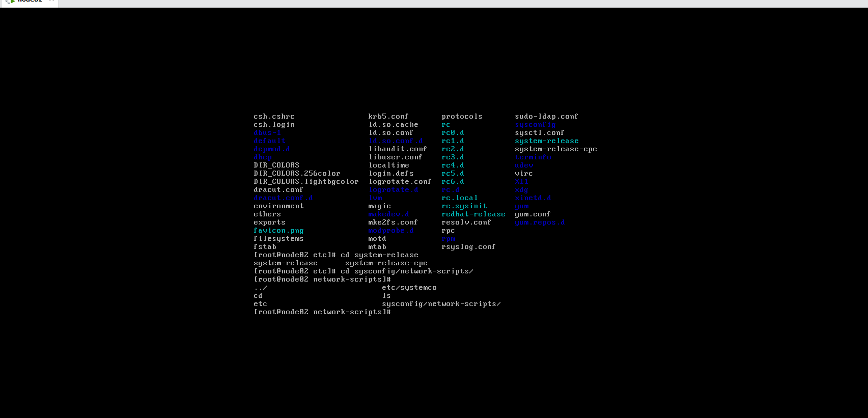The width and height of the screenshot is (868, 418).
Task: Click the terminfo directory entry
Action: pos(533,157)
